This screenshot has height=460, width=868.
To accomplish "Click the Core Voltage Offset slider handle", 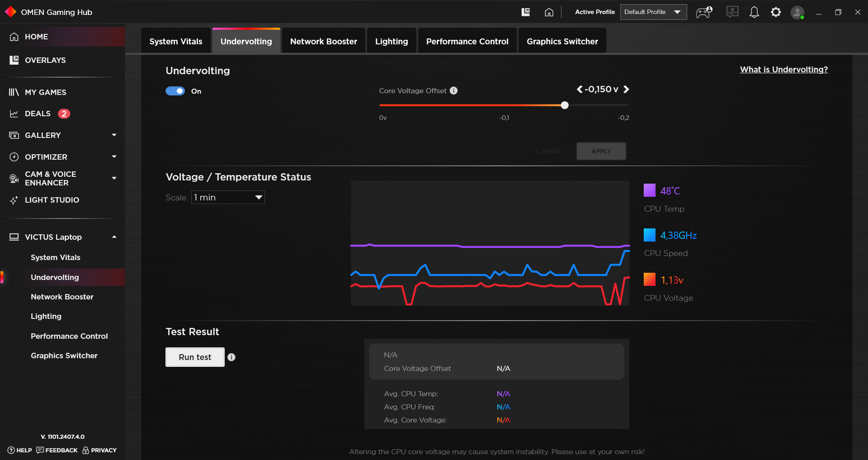I will click(565, 105).
